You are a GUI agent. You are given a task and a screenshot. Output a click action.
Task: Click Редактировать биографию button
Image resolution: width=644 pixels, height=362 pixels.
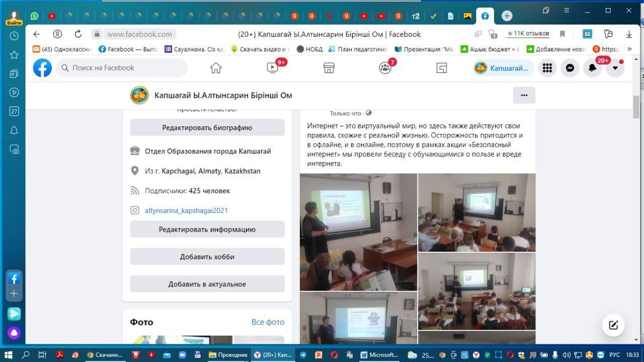[207, 128]
